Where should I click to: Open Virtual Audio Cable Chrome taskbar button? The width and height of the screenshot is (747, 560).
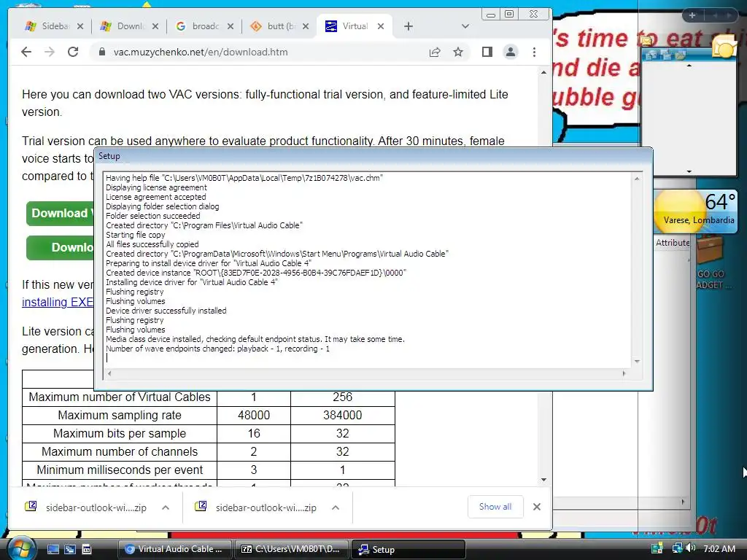click(x=174, y=549)
